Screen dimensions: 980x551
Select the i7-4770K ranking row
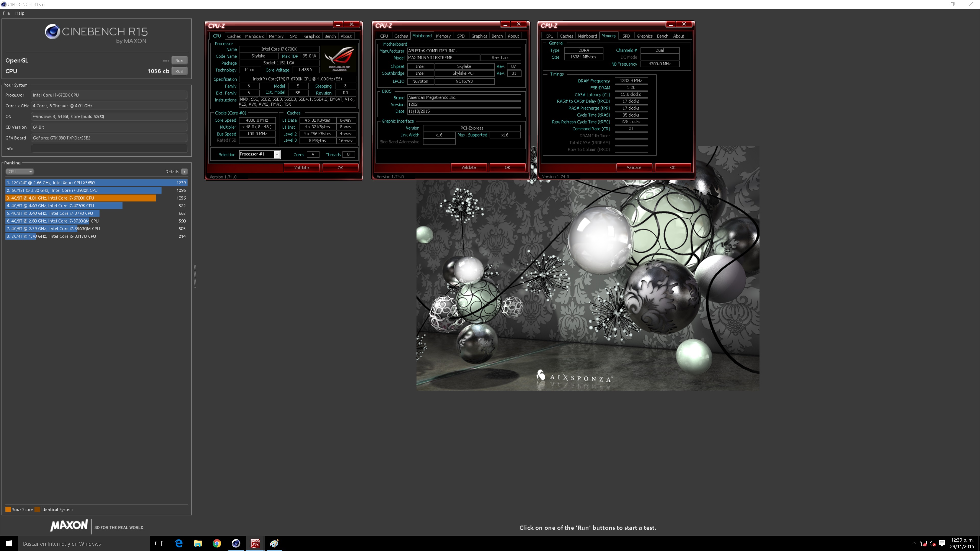96,206
